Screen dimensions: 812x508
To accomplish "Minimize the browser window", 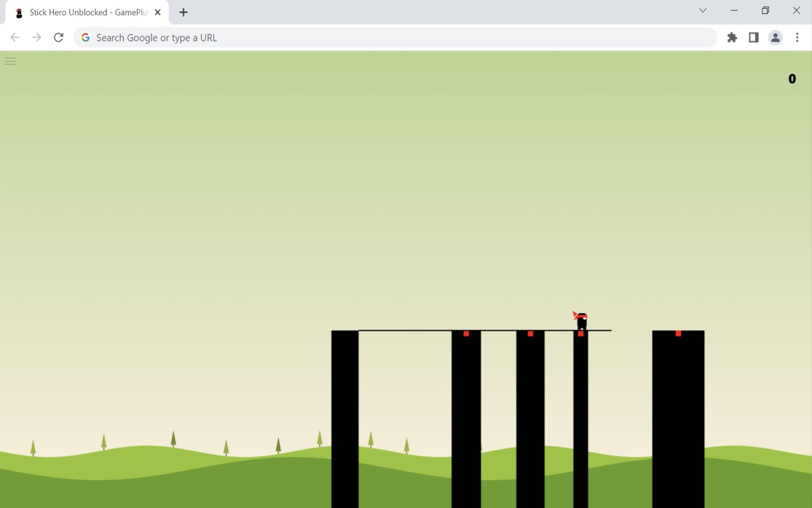I will coord(734,10).
